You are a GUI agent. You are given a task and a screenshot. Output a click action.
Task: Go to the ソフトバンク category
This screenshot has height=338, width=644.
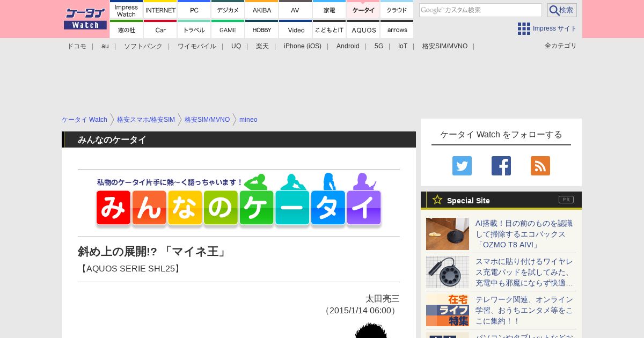click(x=143, y=46)
